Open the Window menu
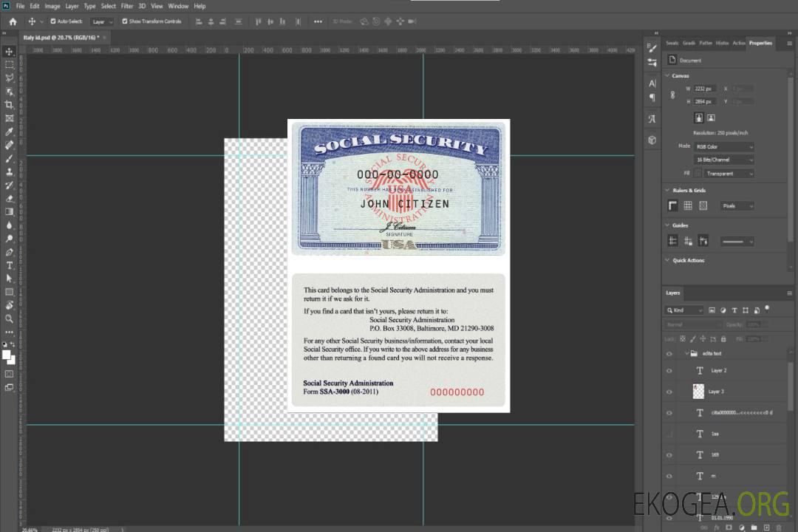 [178, 6]
